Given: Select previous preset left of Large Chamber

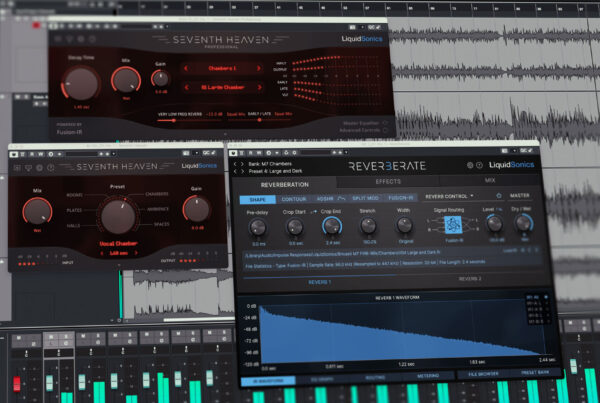Looking at the screenshot, I should coord(186,87).
